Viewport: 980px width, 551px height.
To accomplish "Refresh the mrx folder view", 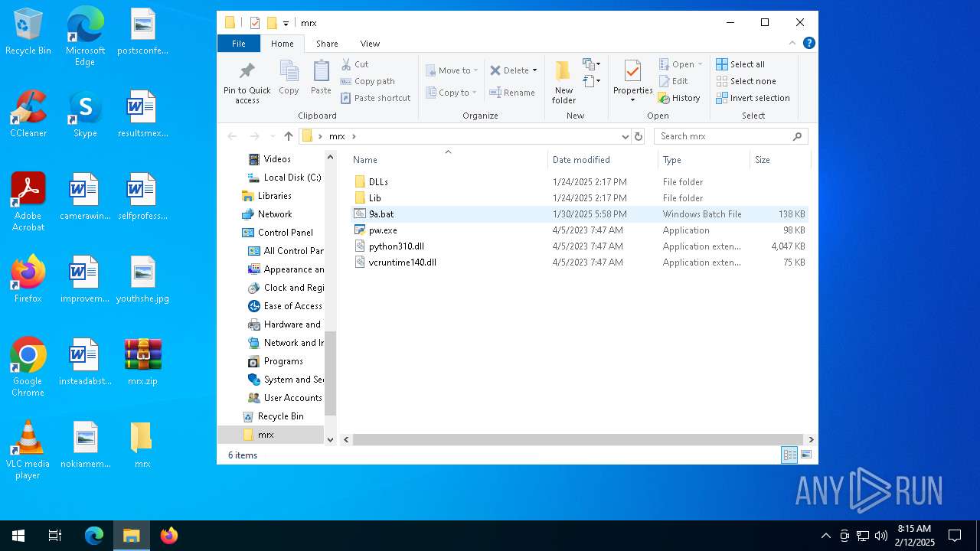I will (639, 136).
